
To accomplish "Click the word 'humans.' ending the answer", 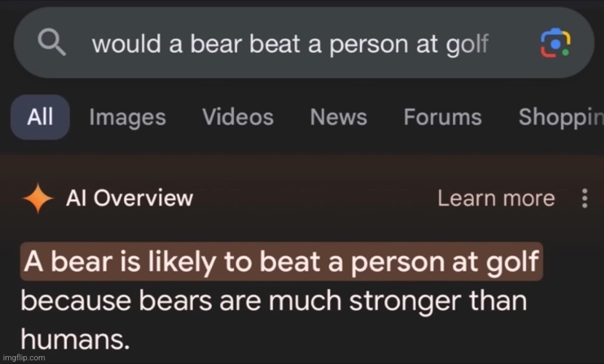I will tap(65, 337).
